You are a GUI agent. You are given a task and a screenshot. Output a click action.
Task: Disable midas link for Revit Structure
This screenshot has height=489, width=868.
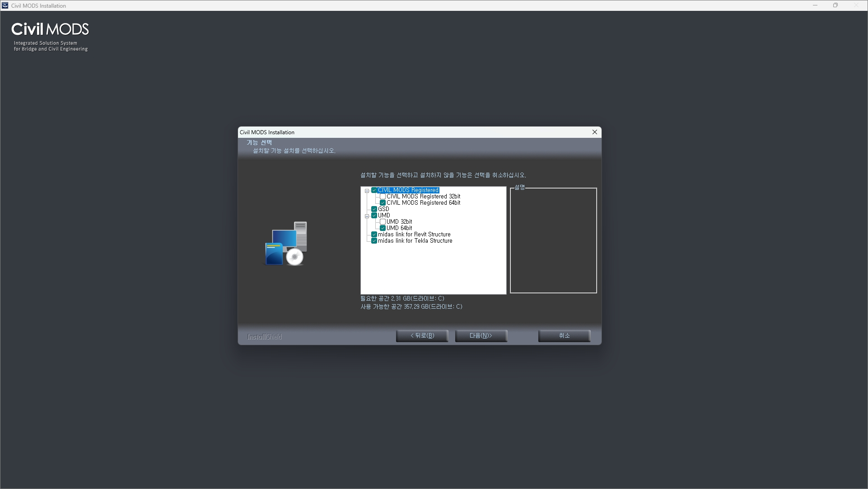(374, 235)
